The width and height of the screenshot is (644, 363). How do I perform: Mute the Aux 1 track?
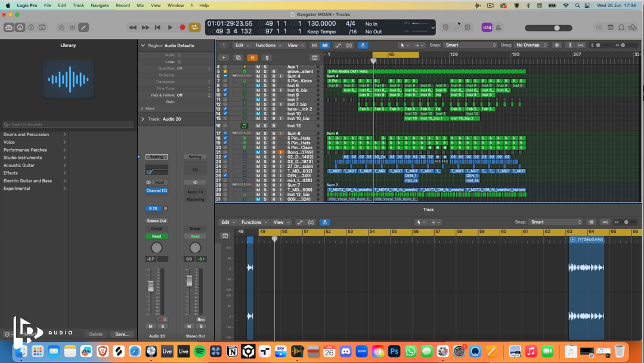point(258,67)
